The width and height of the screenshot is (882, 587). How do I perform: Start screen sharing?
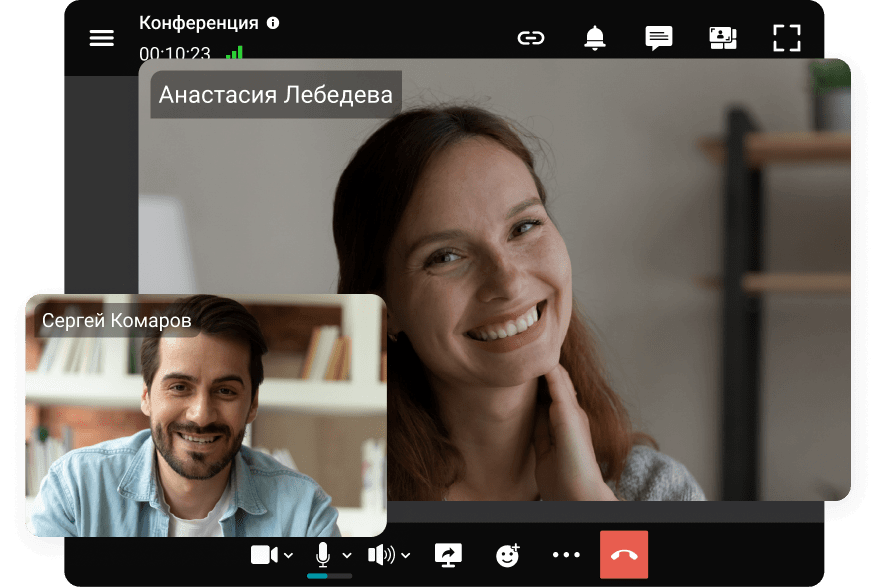point(447,554)
